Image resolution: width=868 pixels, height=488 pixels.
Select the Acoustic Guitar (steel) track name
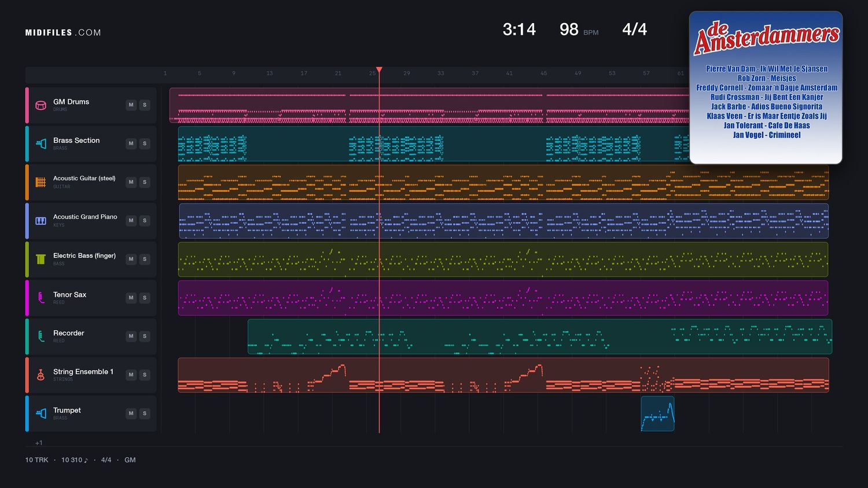(x=84, y=179)
